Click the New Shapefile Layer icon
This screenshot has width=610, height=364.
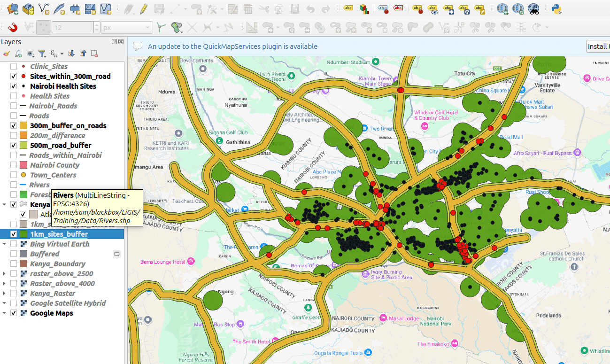click(x=44, y=8)
